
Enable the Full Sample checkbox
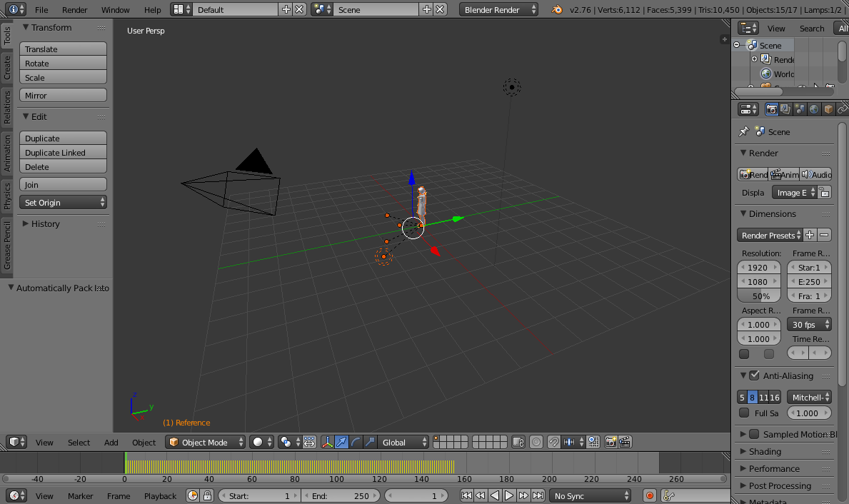744,413
